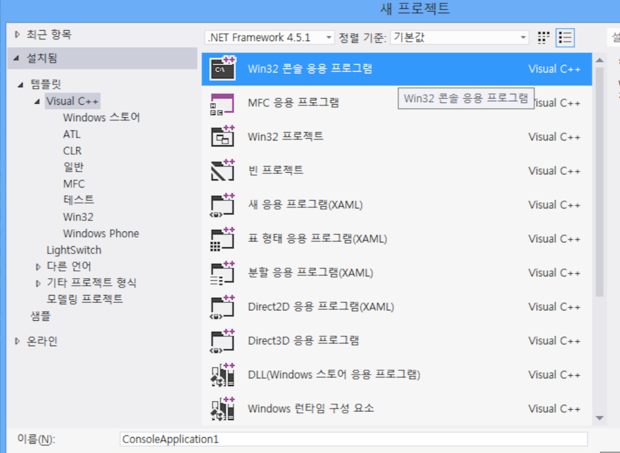Click the DLL(Windows 스토어 응용 프로그램) name
Image resolution: width=620 pixels, height=453 pixels.
[334, 374]
